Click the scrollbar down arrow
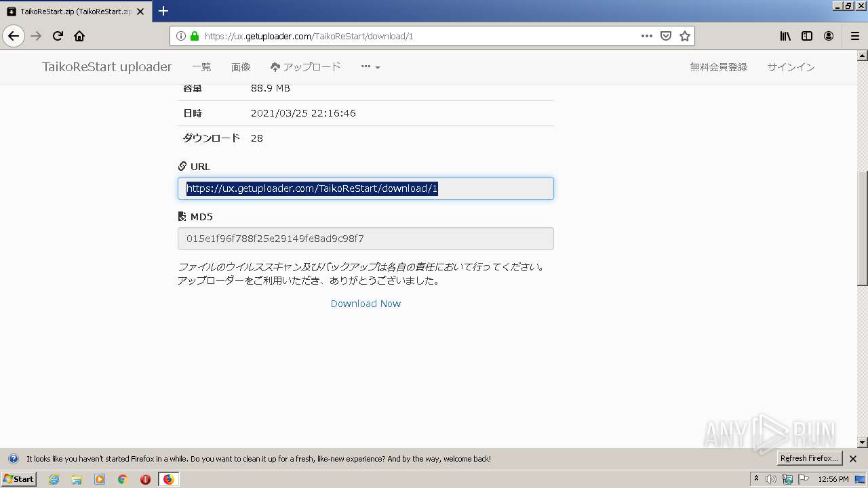 [863, 443]
